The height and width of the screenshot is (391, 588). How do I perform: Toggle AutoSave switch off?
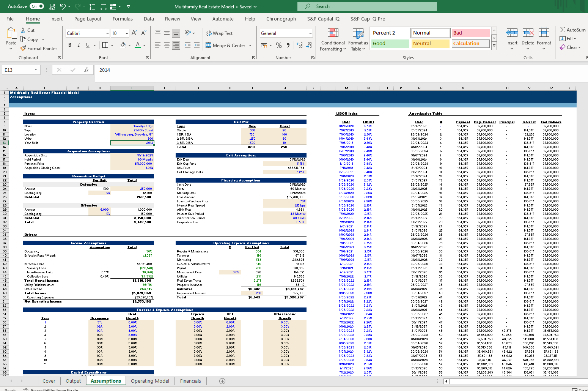(x=37, y=6)
